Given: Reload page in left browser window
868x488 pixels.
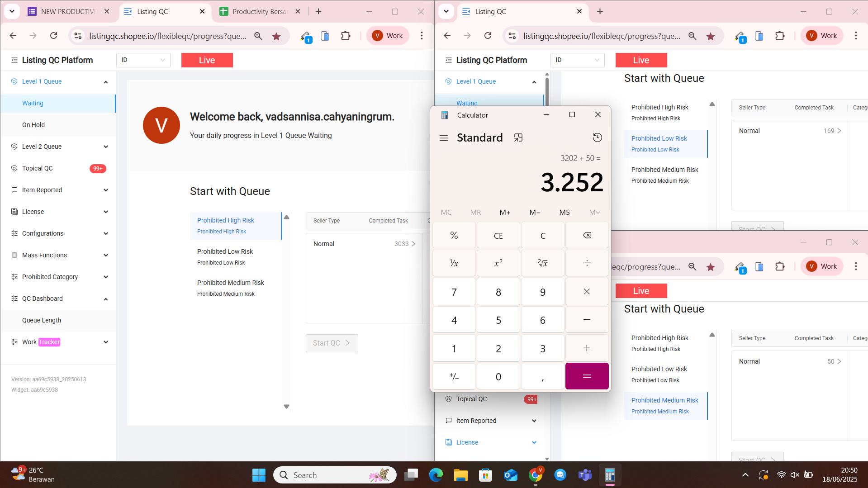Looking at the screenshot, I should [x=53, y=36].
